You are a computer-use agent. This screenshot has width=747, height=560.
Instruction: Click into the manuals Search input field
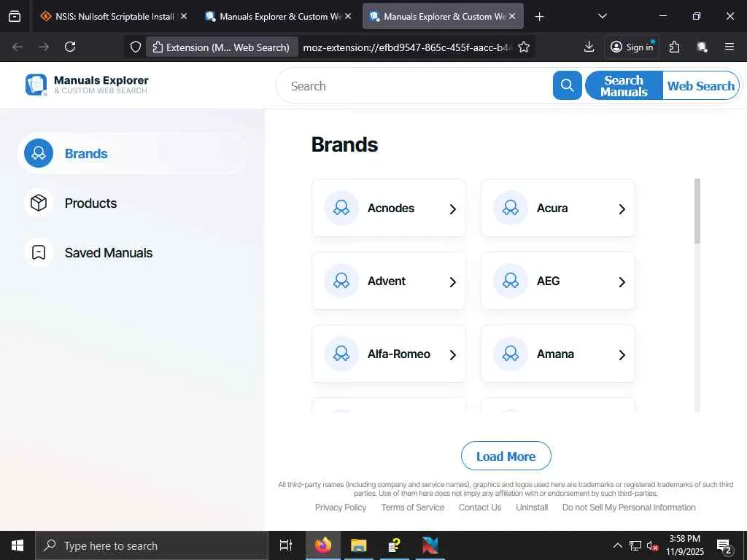click(x=414, y=86)
